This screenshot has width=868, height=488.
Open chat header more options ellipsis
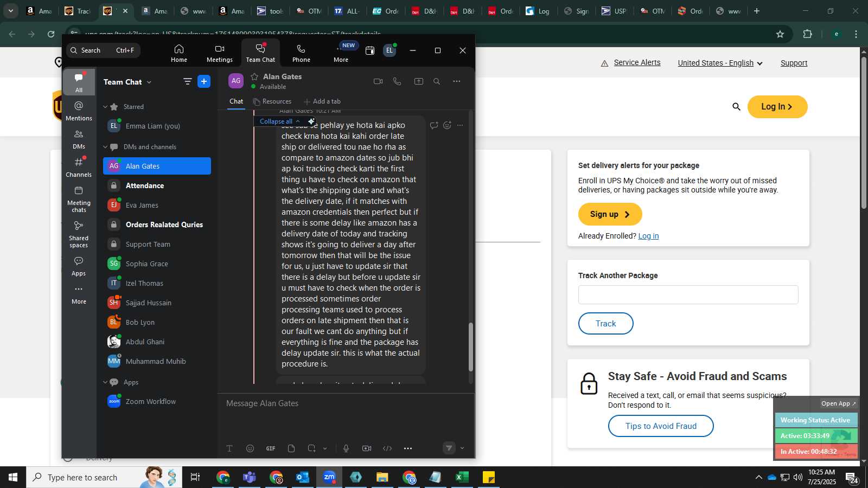coord(457,81)
